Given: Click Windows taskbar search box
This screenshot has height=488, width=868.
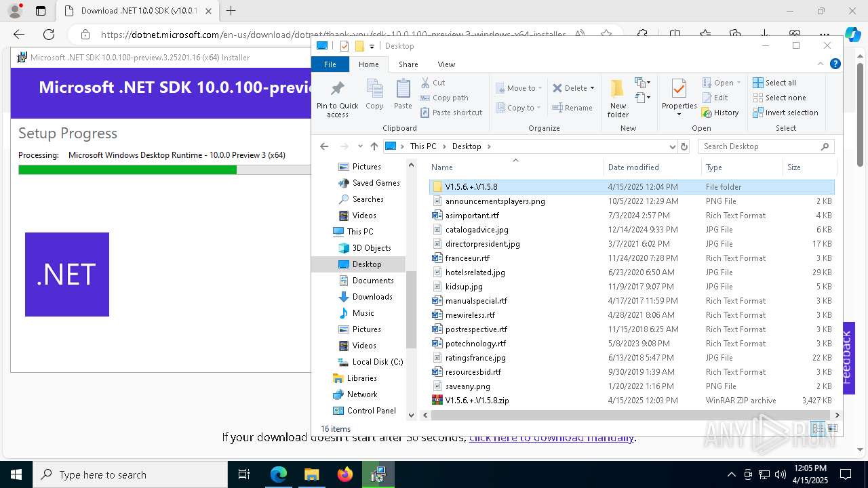Looking at the screenshot, I should 130,474.
